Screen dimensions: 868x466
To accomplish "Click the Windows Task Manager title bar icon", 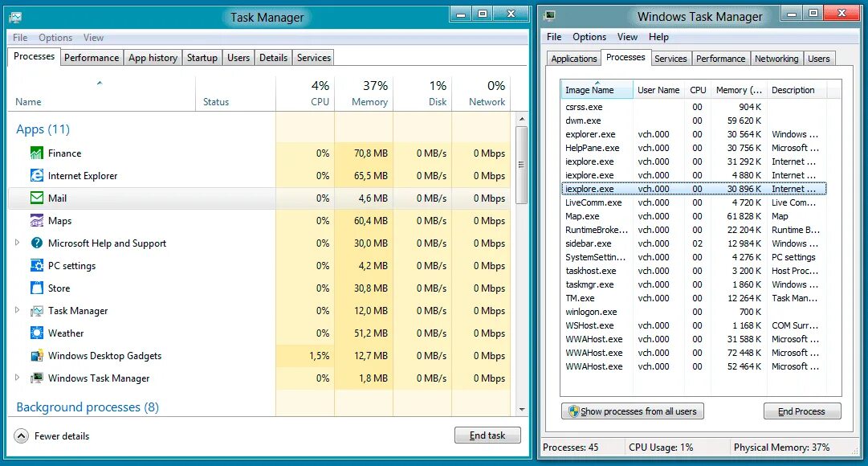I will tap(549, 15).
